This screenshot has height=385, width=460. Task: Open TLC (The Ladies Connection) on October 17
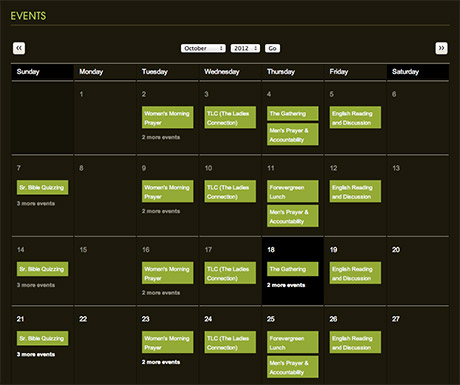click(230, 273)
